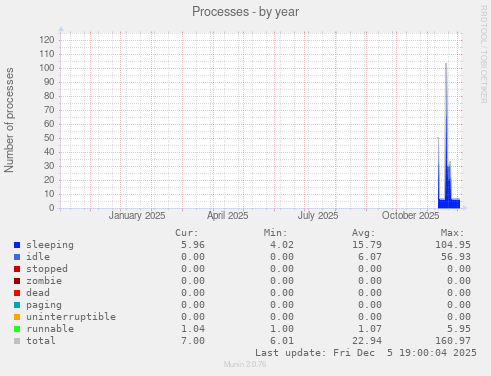Click the 'zombie' legend label

pos(44,281)
